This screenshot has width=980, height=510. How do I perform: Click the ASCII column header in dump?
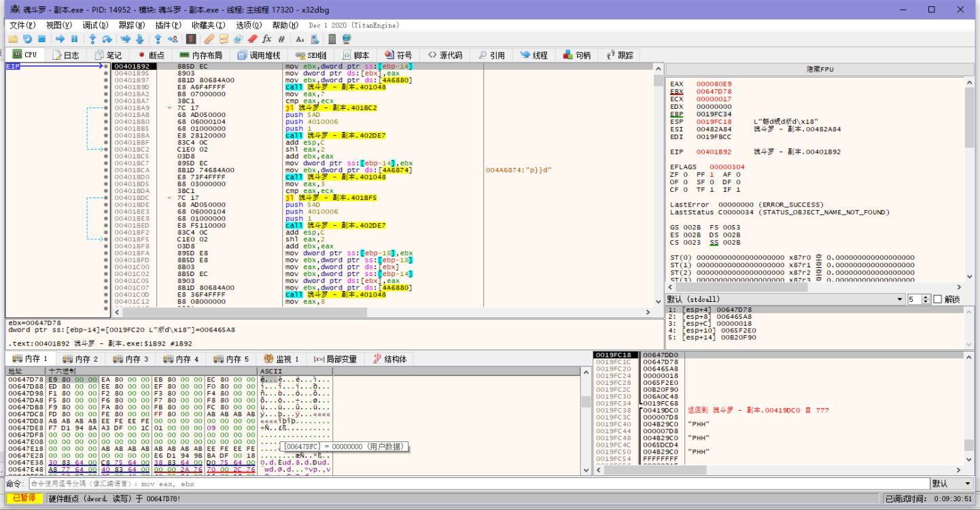295,371
